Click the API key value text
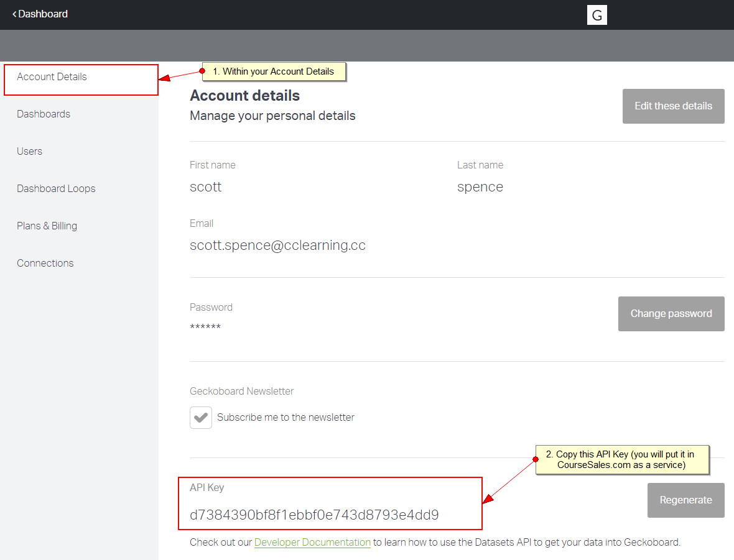 (314, 515)
